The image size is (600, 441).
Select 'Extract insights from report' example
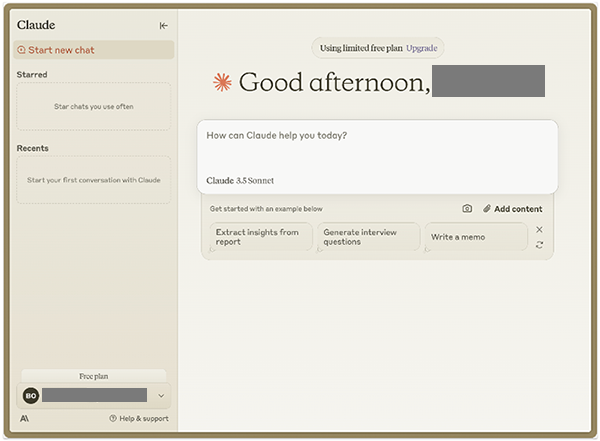pos(261,237)
